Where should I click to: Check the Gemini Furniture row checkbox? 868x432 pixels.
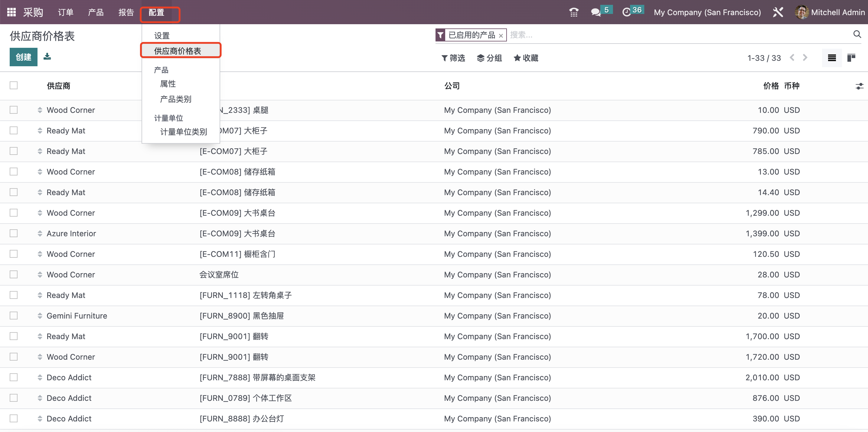click(14, 316)
